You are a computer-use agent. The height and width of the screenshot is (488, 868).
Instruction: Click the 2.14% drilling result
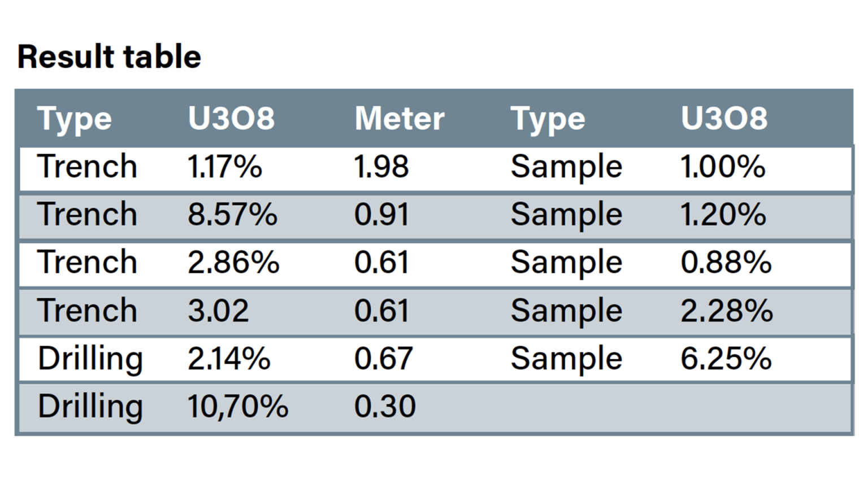click(x=229, y=359)
